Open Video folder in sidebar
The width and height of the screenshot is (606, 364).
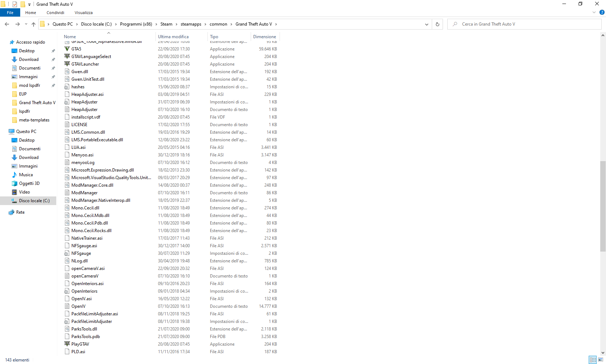coord(25,192)
